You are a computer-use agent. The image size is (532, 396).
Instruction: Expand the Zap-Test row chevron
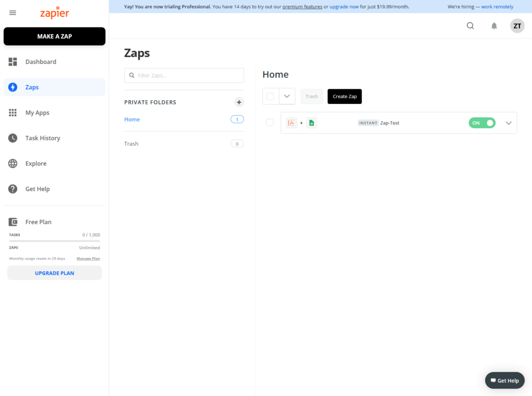[x=508, y=123]
